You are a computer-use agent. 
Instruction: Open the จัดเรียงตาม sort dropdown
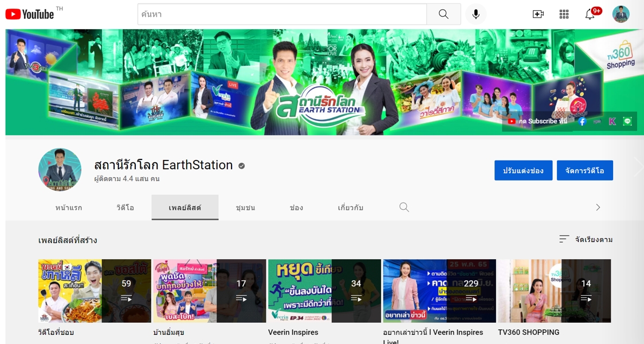point(586,239)
